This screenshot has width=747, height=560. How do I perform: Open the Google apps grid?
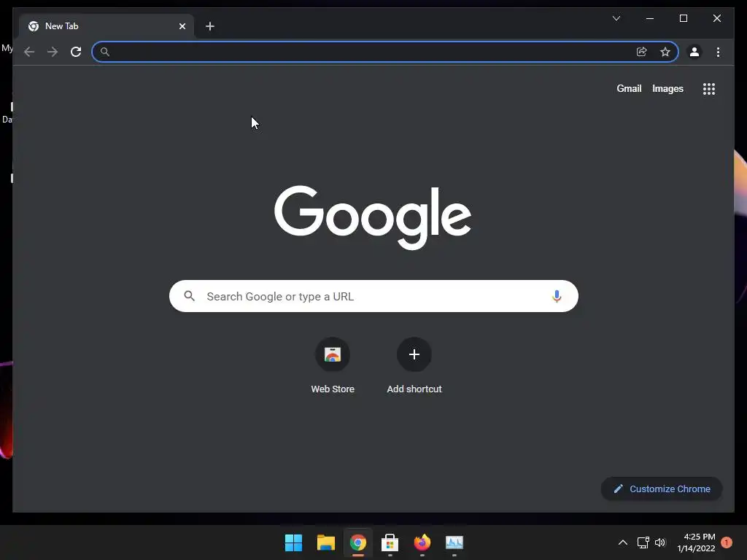coord(709,89)
